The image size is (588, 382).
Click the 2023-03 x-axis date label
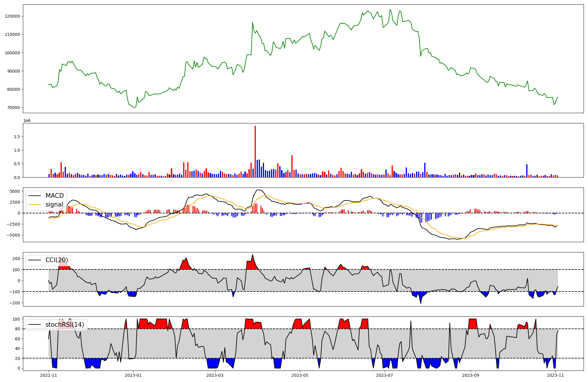tap(215, 375)
